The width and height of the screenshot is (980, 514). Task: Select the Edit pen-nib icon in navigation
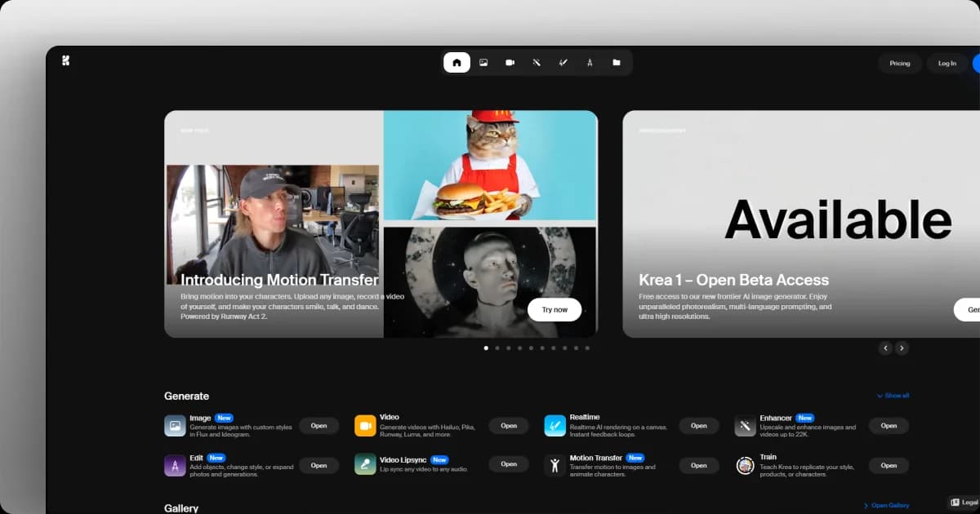(590, 62)
